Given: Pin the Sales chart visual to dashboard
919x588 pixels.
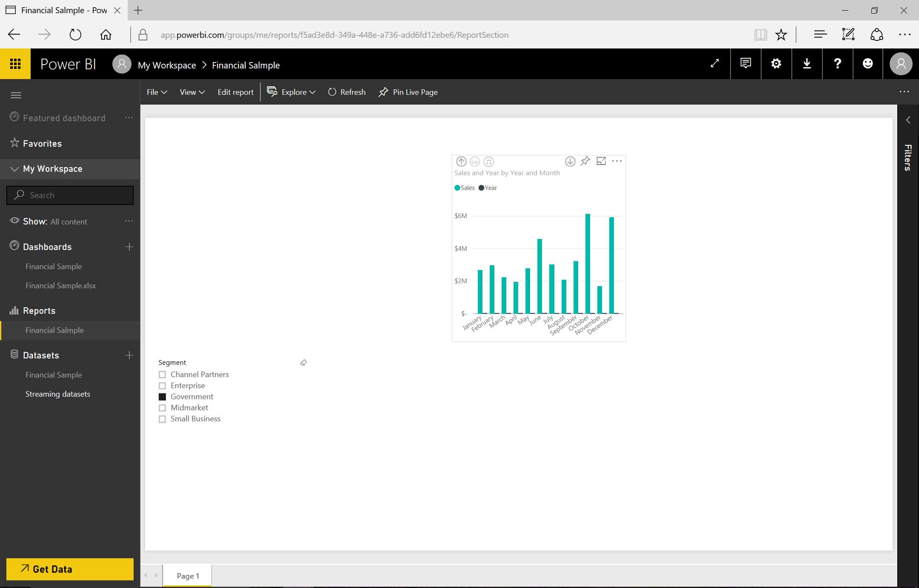Looking at the screenshot, I should click(585, 162).
